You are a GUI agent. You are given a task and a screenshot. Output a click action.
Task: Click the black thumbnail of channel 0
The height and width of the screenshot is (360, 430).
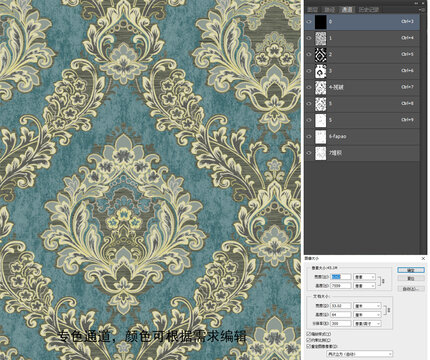(321, 22)
